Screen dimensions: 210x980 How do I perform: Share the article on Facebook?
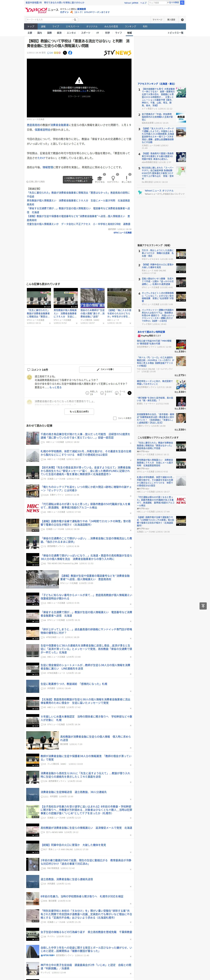click(70, 53)
